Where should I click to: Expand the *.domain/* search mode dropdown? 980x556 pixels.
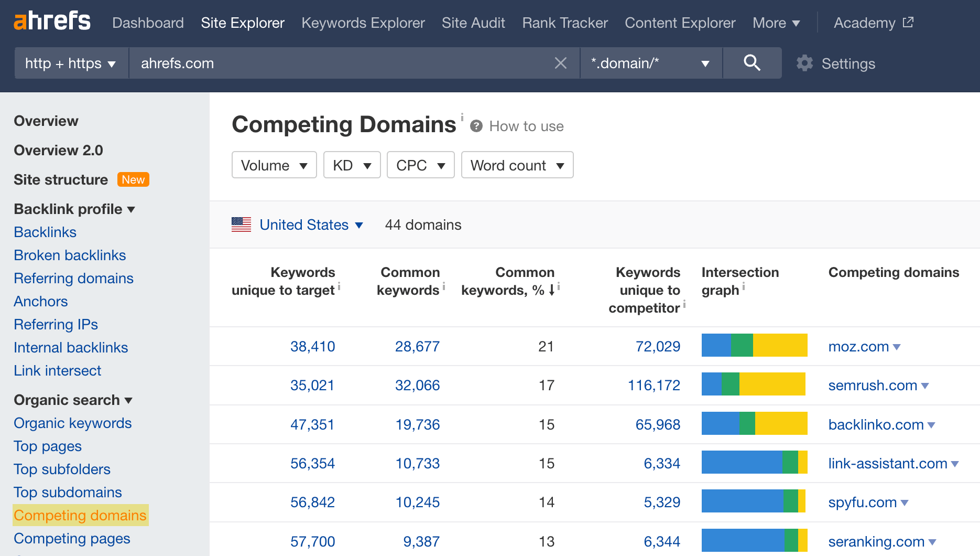pyautogui.click(x=650, y=63)
